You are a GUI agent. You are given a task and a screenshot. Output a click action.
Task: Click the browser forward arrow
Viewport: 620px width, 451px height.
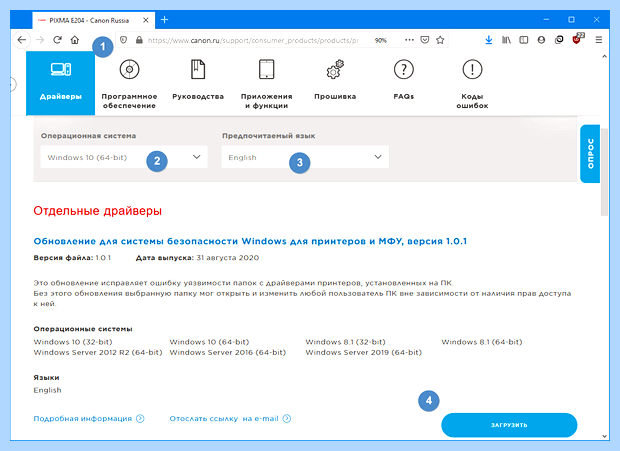point(40,40)
